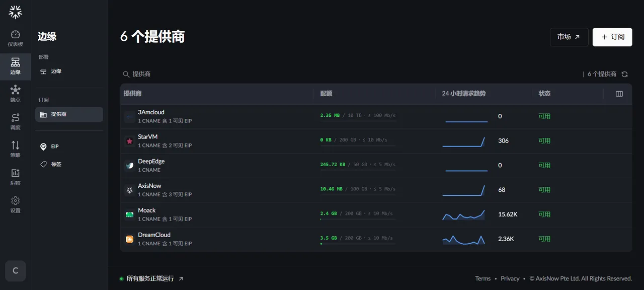Open the 调度 scheduling section
This screenshot has width=644, height=290.
[16, 122]
